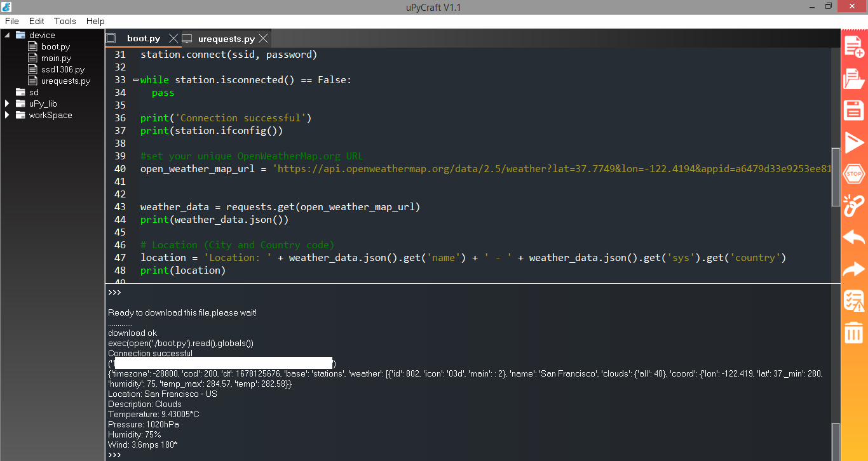This screenshot has width=868, height=461.
Task: Switch to the boot.py tab
Action: 144,39
